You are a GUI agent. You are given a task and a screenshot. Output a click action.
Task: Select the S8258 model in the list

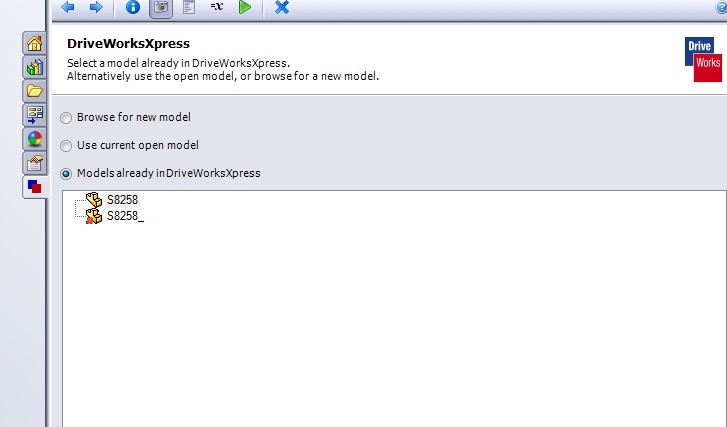[x=122, y=200]
